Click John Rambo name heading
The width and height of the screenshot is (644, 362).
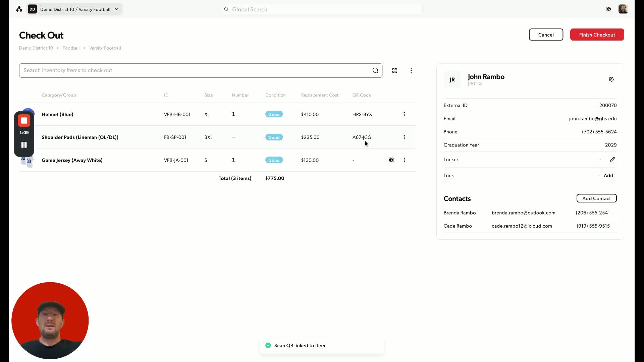(486, 77)
